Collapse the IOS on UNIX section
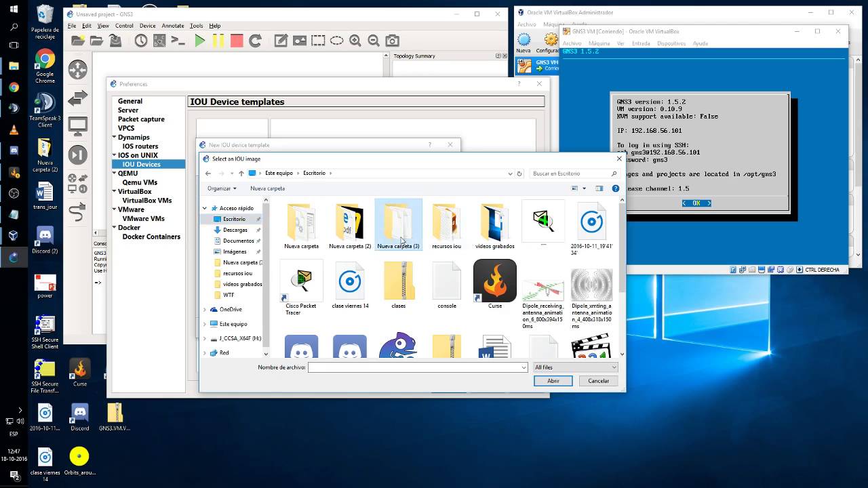The width and height of the screenshot is (868, 488). (115, 155)
